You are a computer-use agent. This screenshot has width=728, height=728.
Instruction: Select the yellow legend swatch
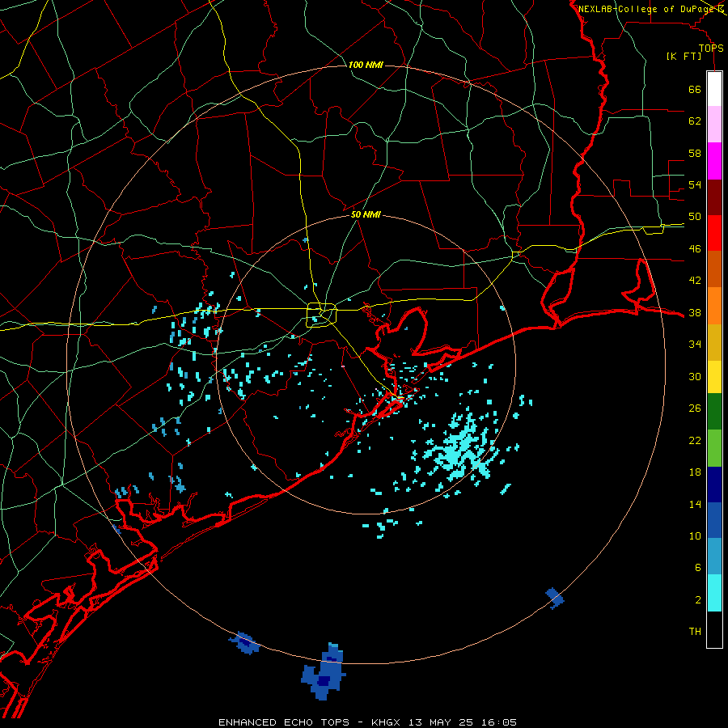click(x=714, y=377)
